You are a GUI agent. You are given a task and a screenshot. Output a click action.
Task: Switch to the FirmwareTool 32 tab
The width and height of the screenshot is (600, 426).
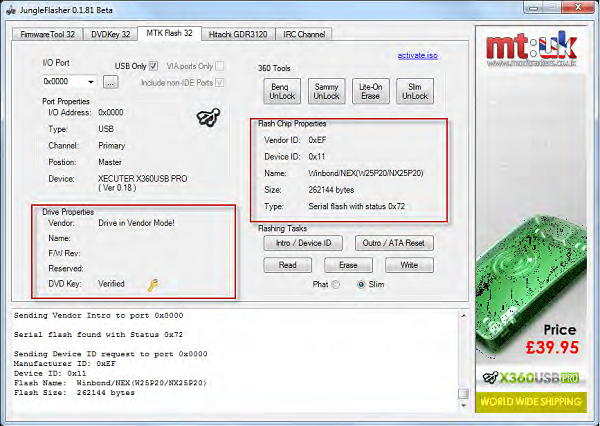47,34
